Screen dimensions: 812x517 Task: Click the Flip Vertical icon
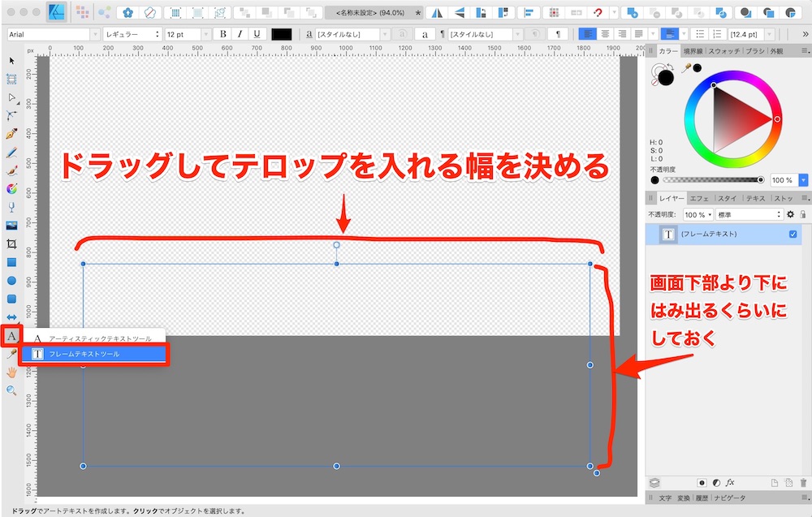[460, 12]
